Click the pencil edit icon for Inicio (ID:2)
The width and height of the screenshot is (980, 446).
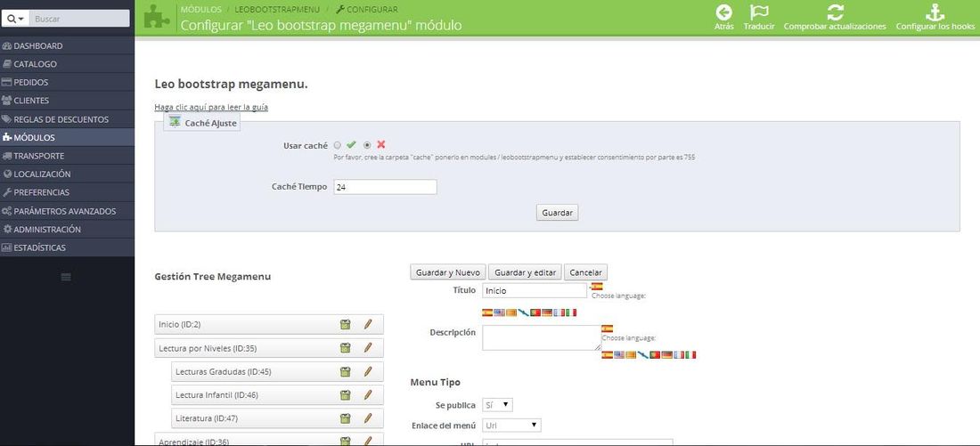pos(368,324)
